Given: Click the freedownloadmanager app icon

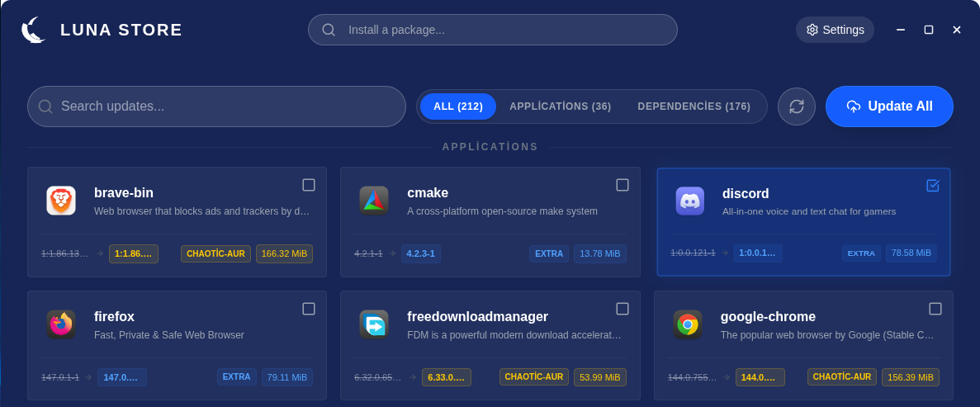Looking at the screenshot, I should 374,324.
